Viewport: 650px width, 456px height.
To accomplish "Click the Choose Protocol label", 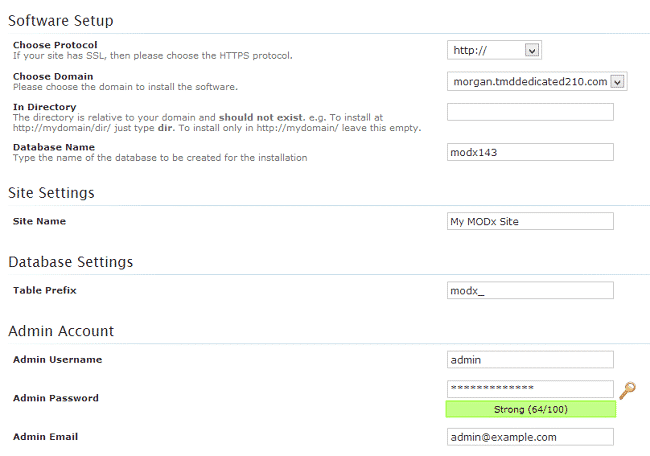I will [55, 45].
